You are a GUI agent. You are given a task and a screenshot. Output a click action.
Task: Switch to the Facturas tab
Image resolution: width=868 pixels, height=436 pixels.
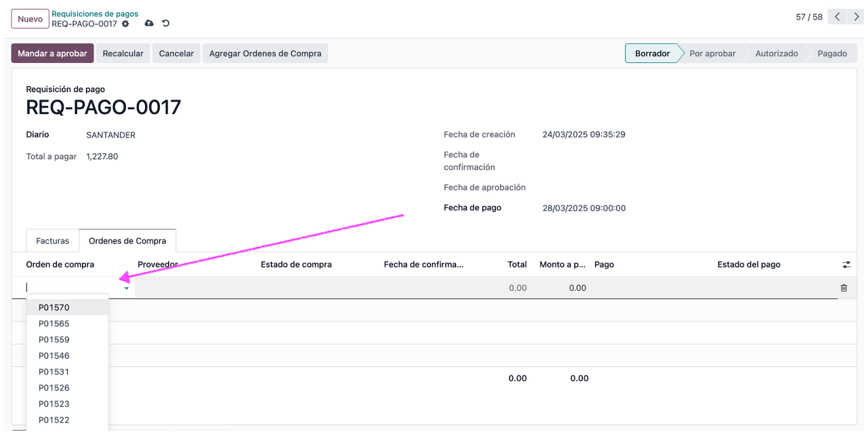coord(52,241)
